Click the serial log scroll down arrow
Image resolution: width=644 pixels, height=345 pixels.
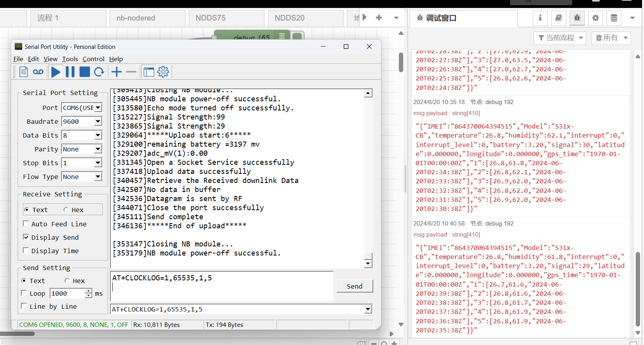click(368, 263)
